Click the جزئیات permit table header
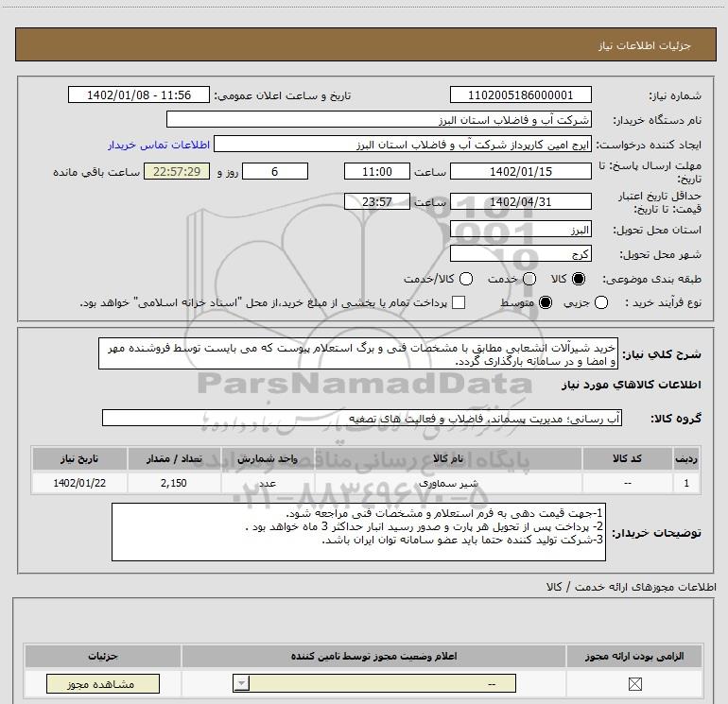 (x=103, y=656)
